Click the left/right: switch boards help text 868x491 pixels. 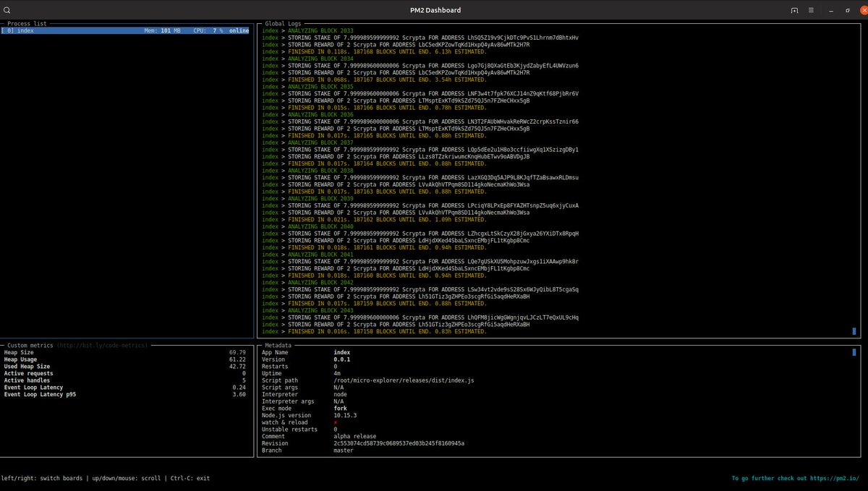(41, 478)
